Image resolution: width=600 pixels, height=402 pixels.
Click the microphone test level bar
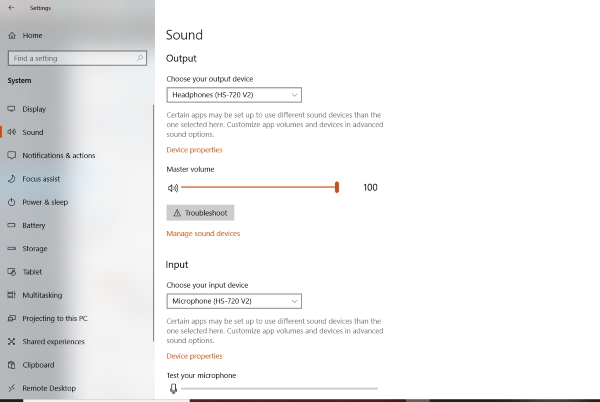tap(279, 388)
